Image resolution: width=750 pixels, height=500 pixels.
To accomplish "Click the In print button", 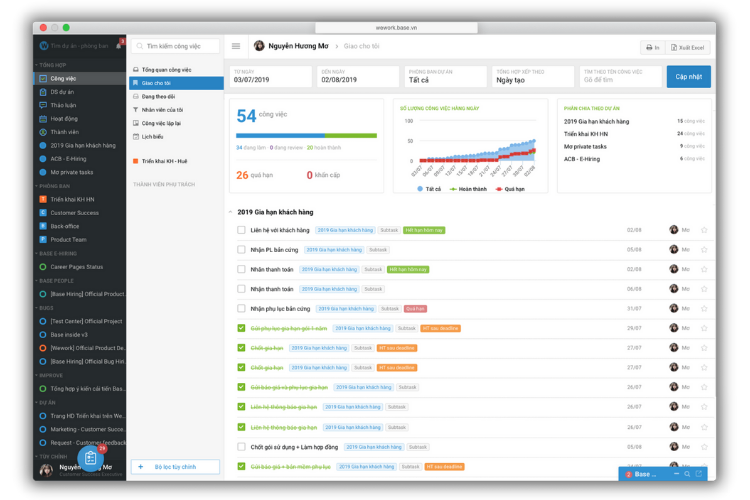I will tap(652, 47).
